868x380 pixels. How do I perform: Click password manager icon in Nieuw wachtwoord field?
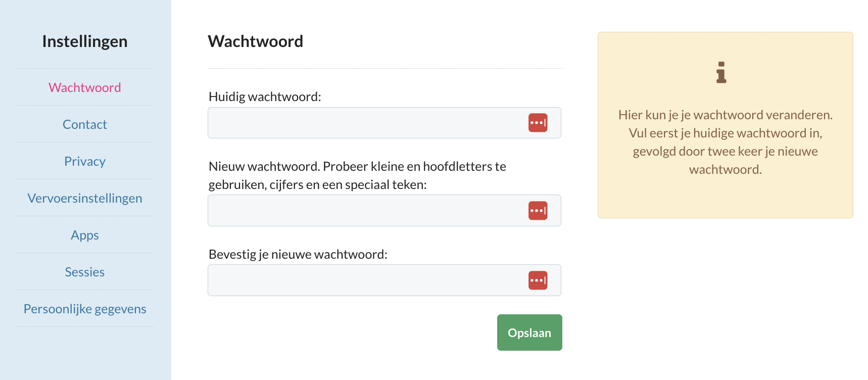538,211
